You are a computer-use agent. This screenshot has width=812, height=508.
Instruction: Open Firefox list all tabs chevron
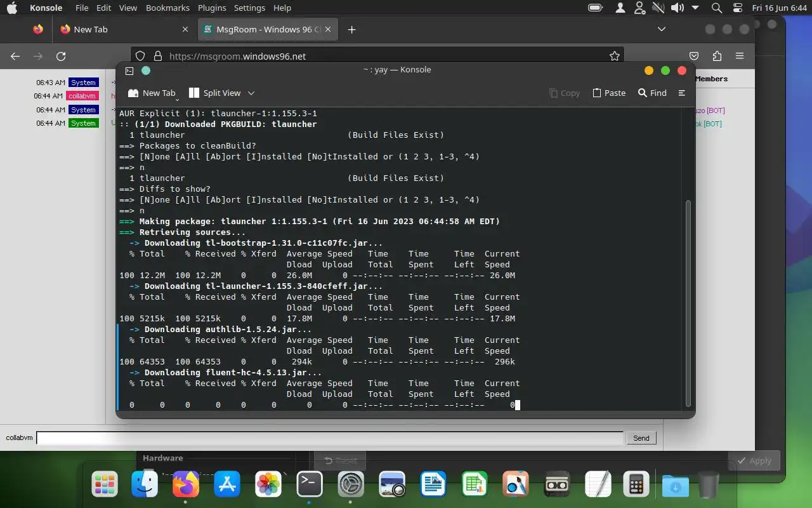[662, 29]
